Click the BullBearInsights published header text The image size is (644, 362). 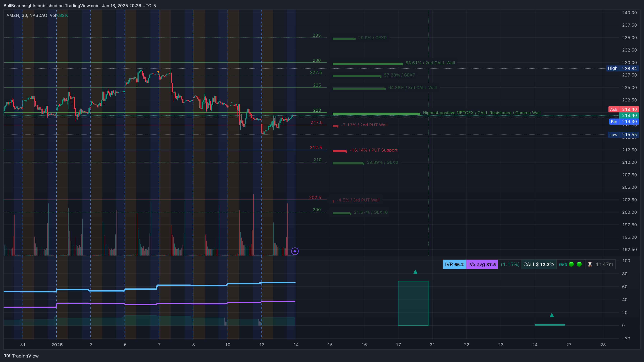[80, 6]
